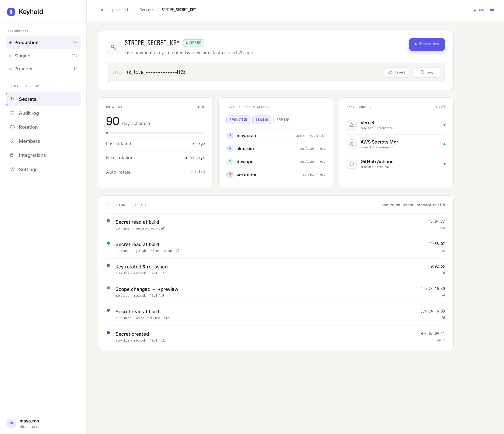This screenshot has width=504, height=434.
Task: Copy the secret value
Action: click(x=426, y=72)
